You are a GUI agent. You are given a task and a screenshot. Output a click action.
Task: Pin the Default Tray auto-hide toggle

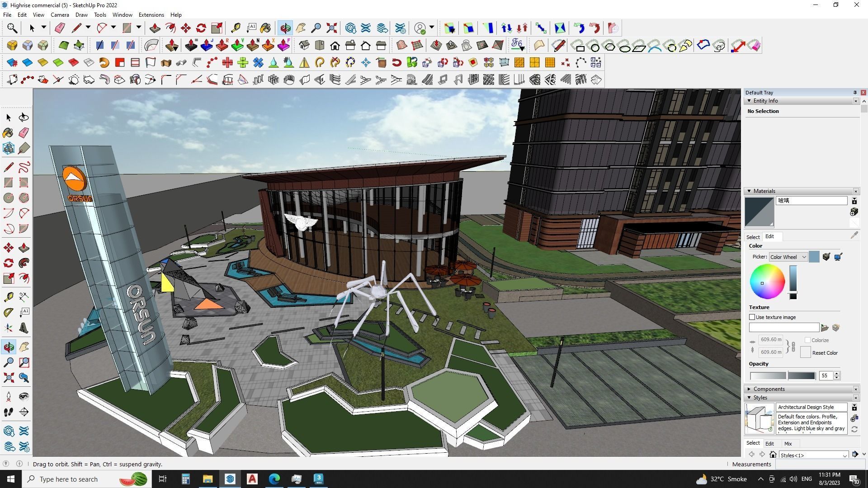tap(855, 93)
